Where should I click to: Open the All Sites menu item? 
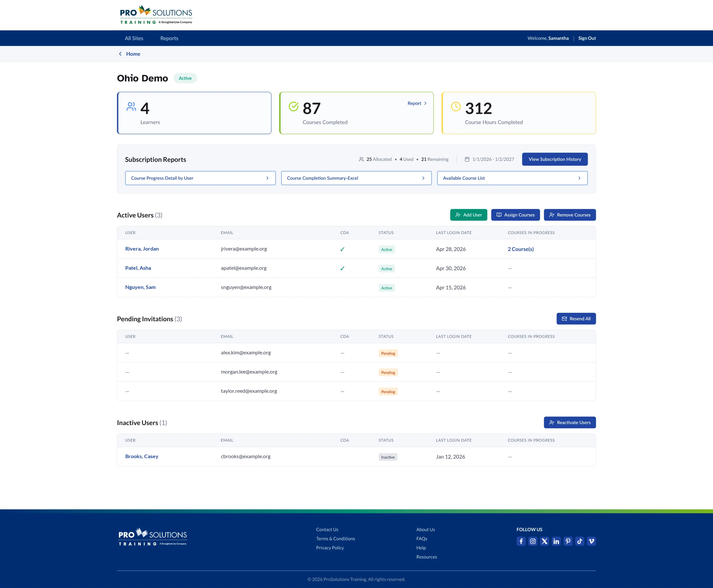134,38
